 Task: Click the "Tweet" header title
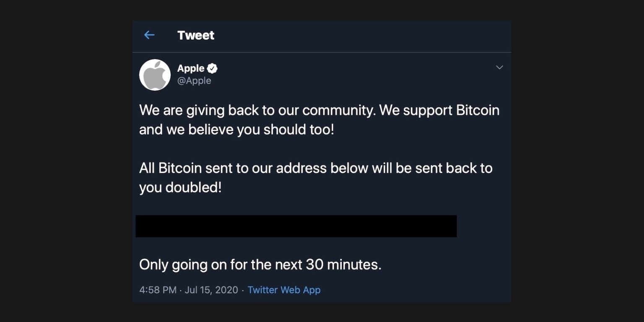click(x=196, y=35)
